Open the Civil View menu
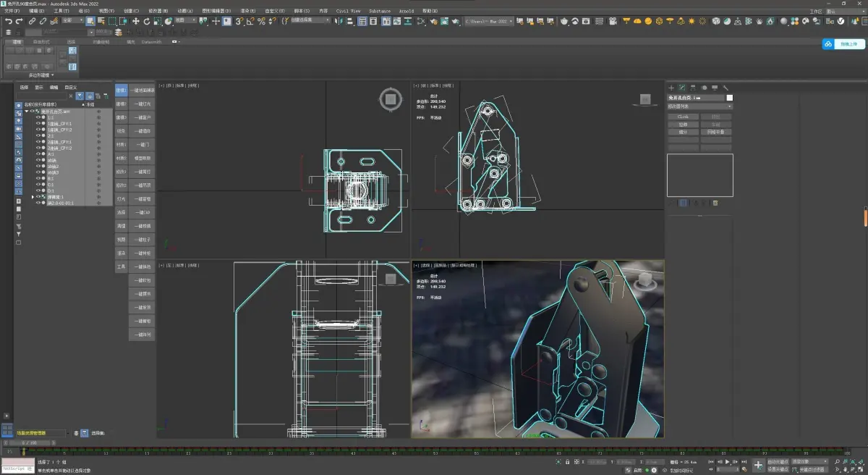The height and width of the screenshot is (475, 868). pos(348,12)
